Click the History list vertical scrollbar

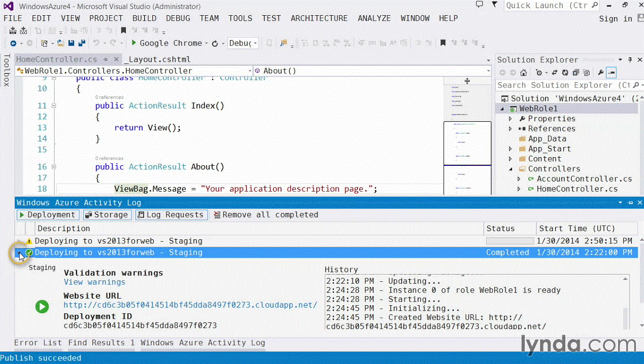pos(626,302)
